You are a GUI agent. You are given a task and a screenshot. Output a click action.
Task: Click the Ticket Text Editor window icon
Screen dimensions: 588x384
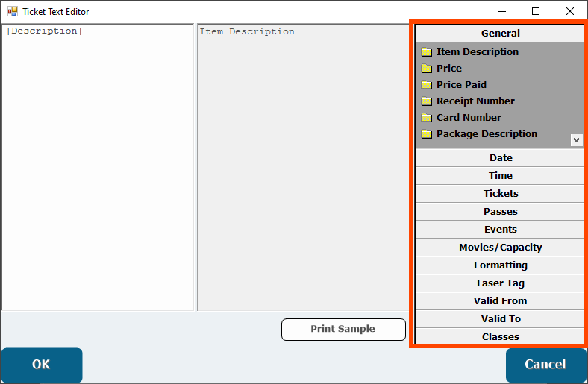[x=12, y=12]
